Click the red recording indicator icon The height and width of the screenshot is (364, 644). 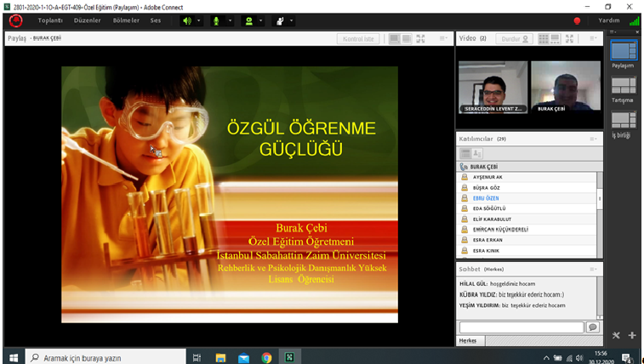577,20
